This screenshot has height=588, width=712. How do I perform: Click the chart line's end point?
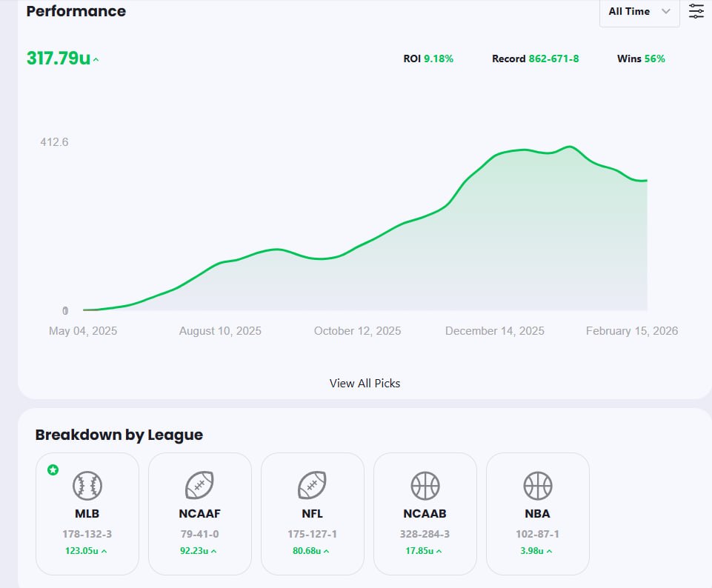(647, 181)
